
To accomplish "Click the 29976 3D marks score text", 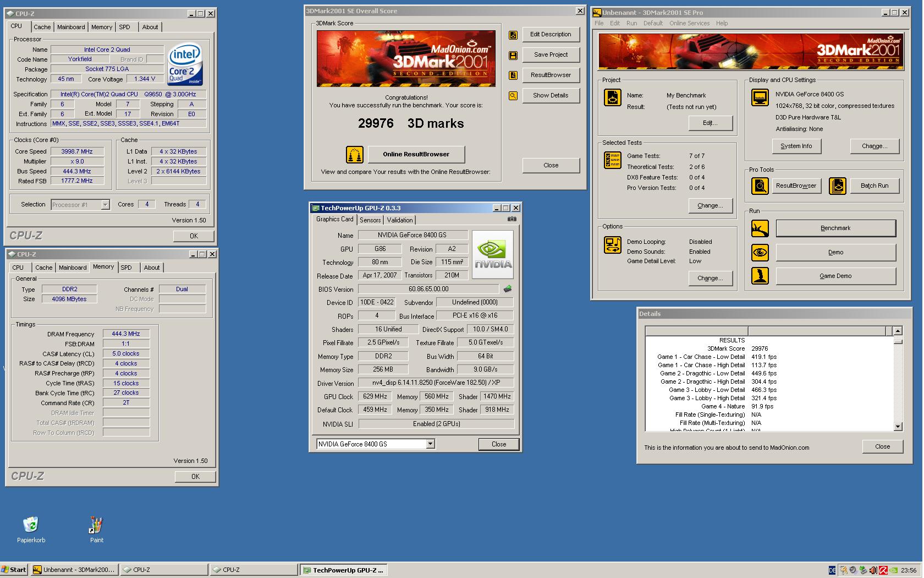I will tap(411, 123).
